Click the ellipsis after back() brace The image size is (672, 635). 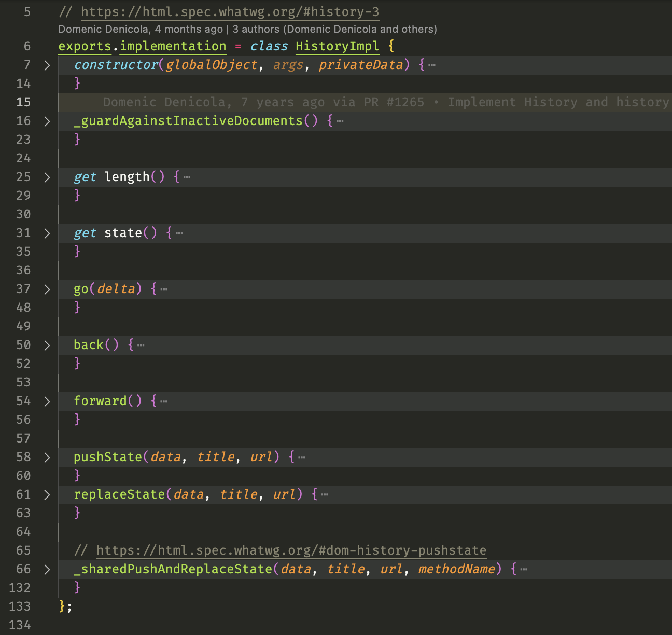click(141, 345)
